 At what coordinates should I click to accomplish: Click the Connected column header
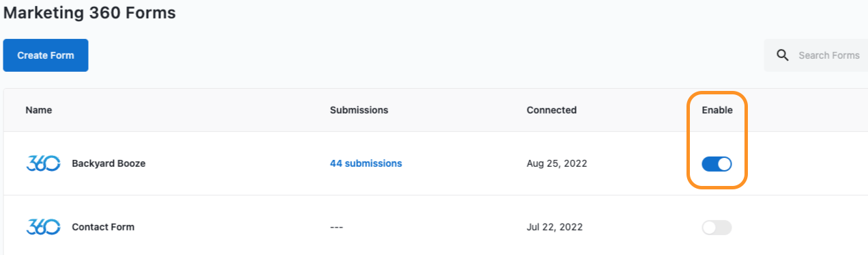coord(551,110)
